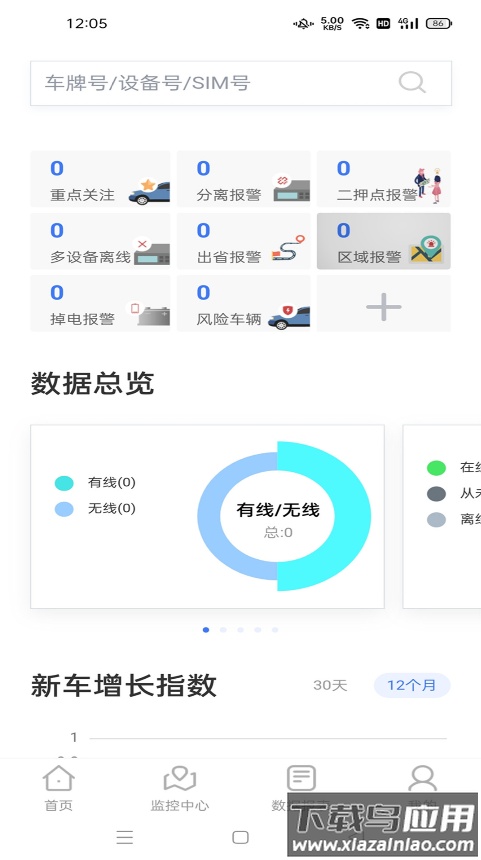
Task: Tap the map alarm icon in 区域报警
Action: (x=426, y=250)
